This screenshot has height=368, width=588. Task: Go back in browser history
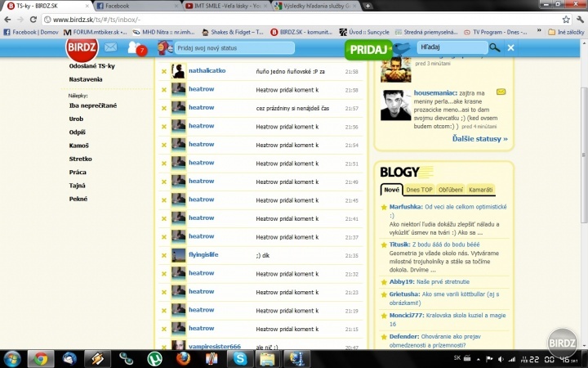coord(7,20)
